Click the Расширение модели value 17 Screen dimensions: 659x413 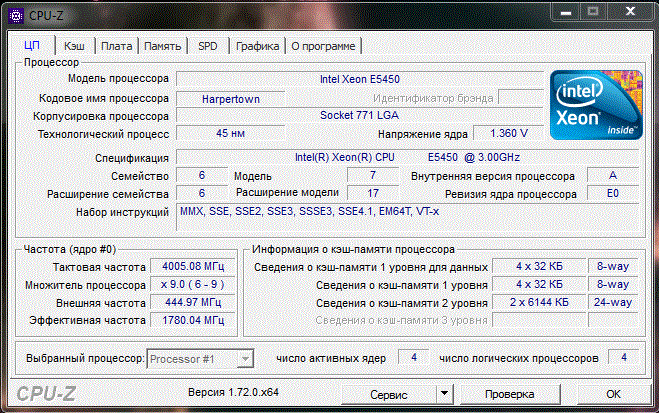373,193
